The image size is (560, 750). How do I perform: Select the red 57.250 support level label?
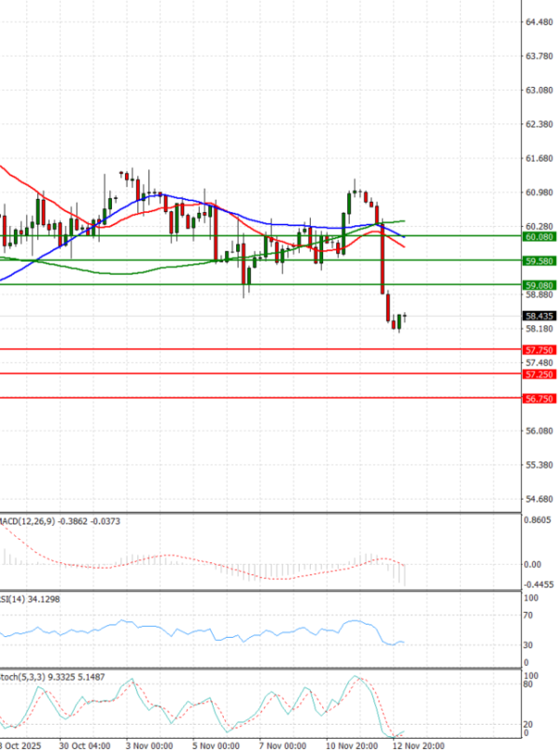[x=539, y=374]
